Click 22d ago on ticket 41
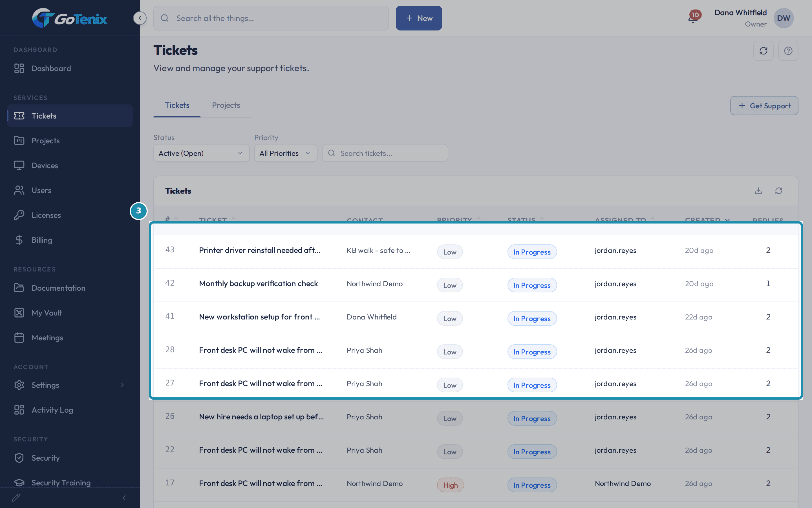812x508 pixels. pos(698,317)
